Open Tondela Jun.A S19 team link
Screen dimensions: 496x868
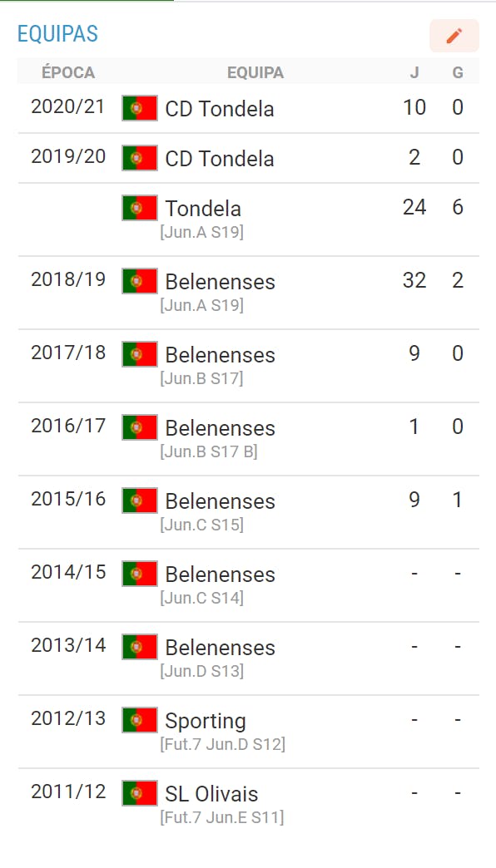[x=203, y=209]
